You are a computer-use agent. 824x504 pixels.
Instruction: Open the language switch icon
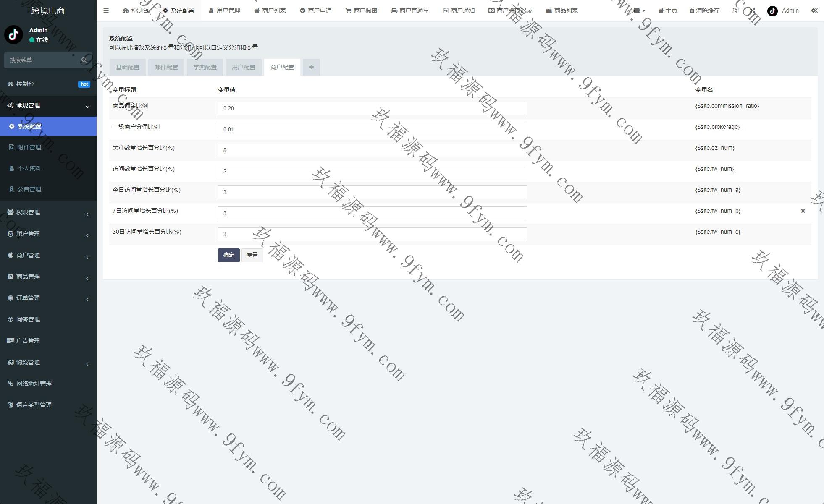point(735,10)
